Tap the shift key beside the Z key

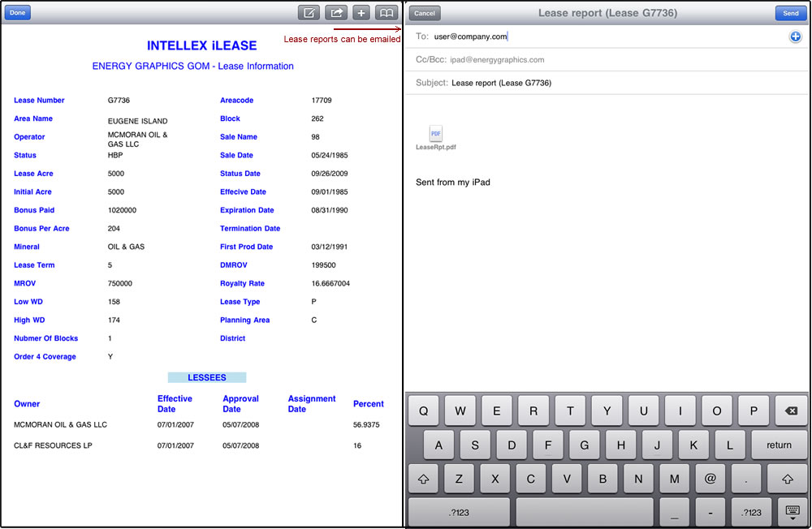click(x=423, y=479)
